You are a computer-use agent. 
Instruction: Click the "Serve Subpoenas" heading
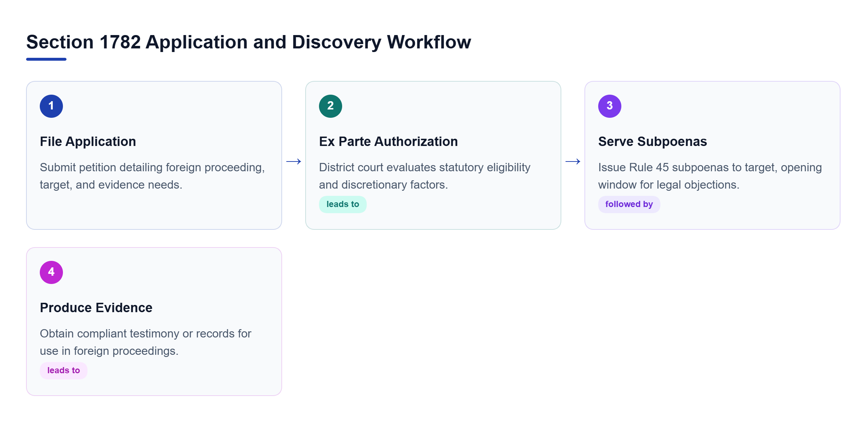tap(652, 142)
